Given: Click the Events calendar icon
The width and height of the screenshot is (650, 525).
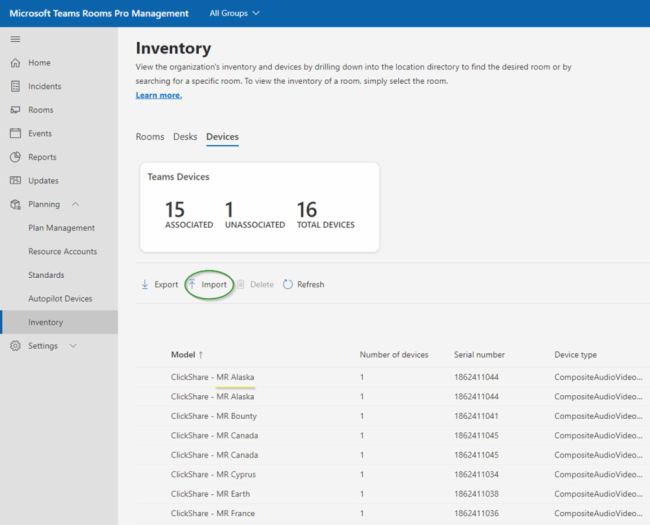Looking at the screenshot, I should 15,133.
